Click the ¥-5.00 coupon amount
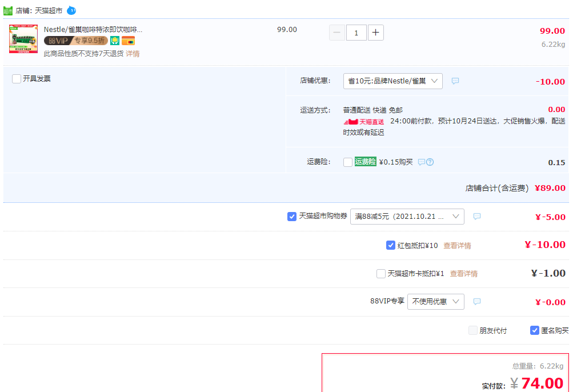Screen dimensions: 573x392 click(x=550, y=217)
